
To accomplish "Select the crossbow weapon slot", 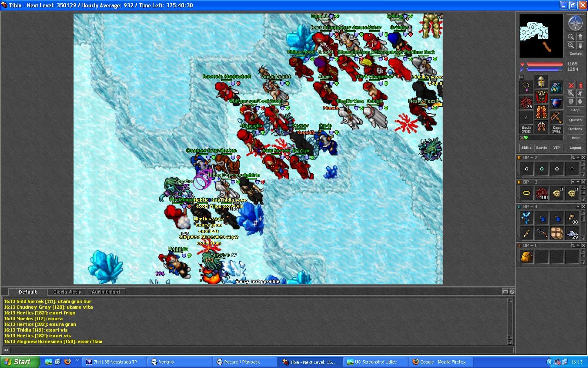I will click(557, 118).
